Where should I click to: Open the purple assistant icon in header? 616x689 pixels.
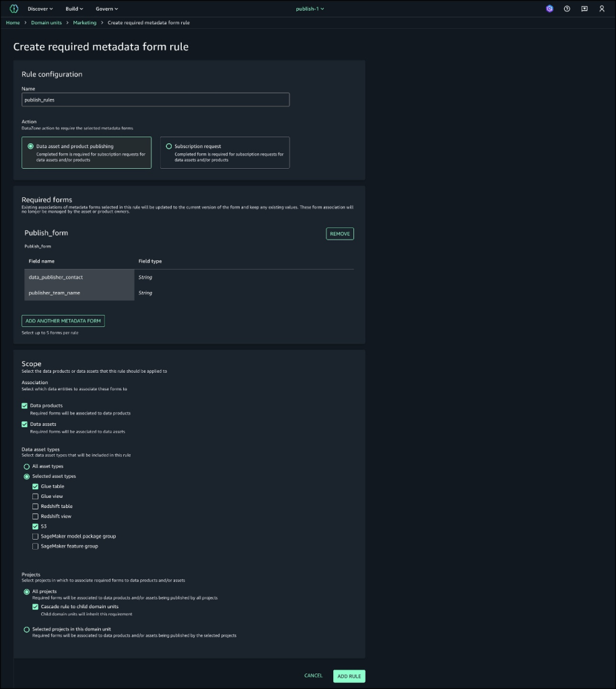tap(549, 9)
